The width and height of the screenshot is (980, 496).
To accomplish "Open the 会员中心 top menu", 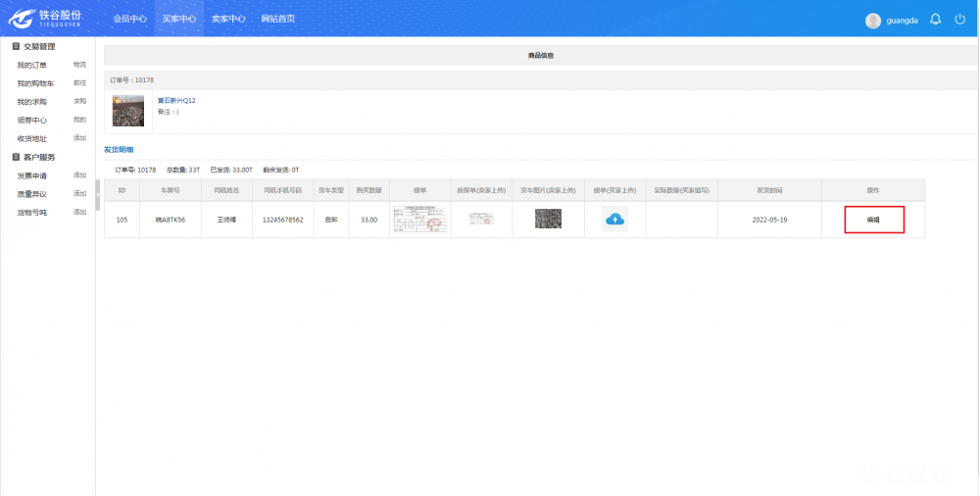I will pos(129,19).
